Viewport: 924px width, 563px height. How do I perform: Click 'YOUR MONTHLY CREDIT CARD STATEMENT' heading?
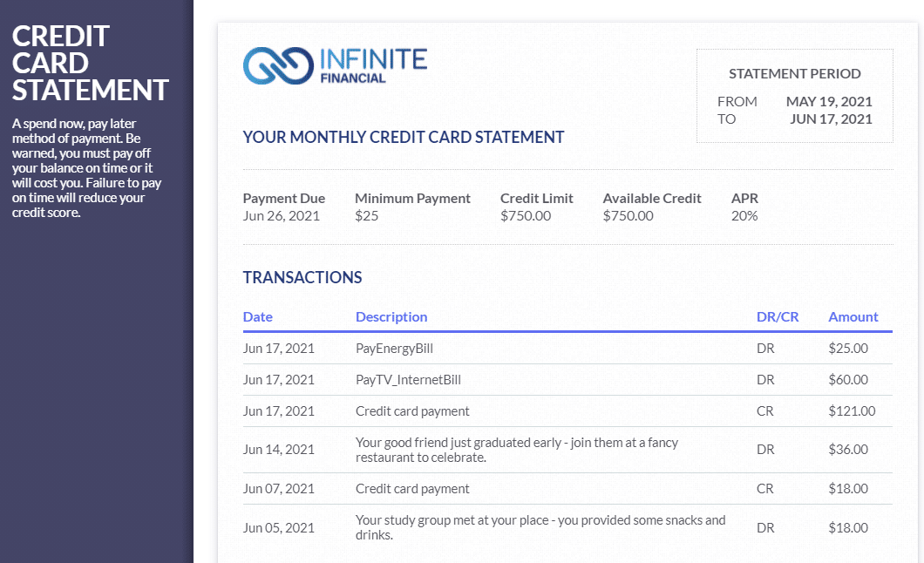(403, 137)
